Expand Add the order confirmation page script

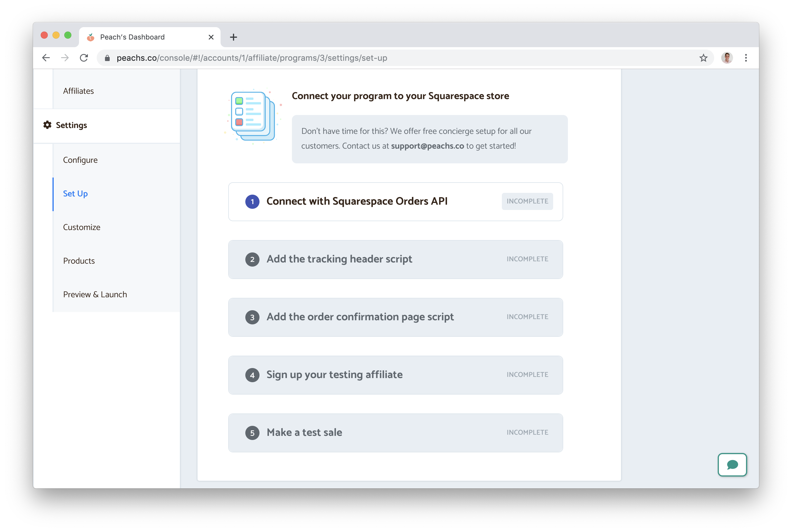(360, 317)
